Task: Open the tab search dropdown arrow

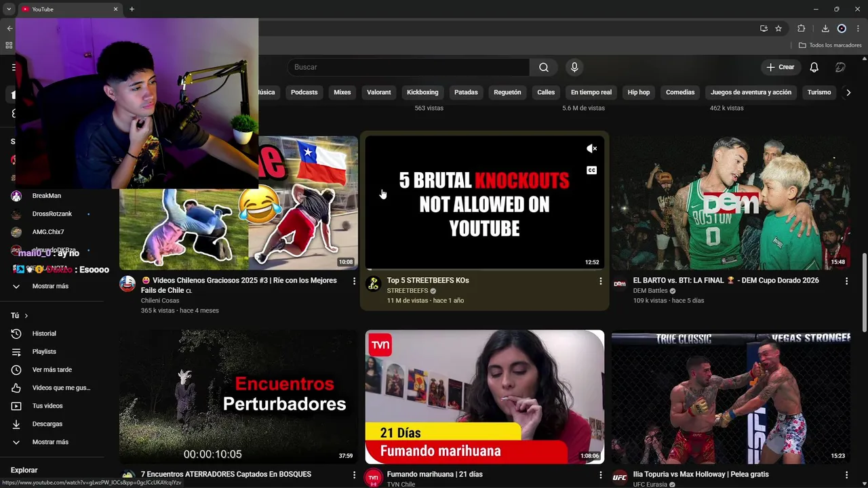Action: pyautogui.click(x=9, y=9)
